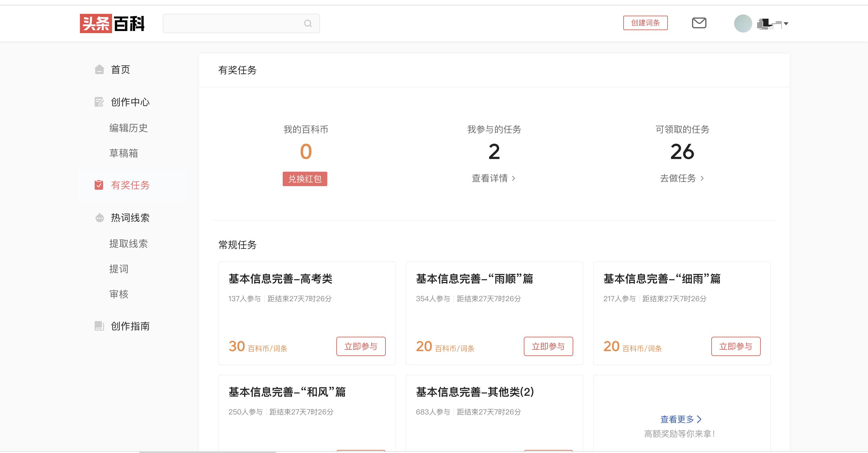868x453 pixels.
Task: Select the 首页 home icon in sidebar
Action: (x=99, y=69)
